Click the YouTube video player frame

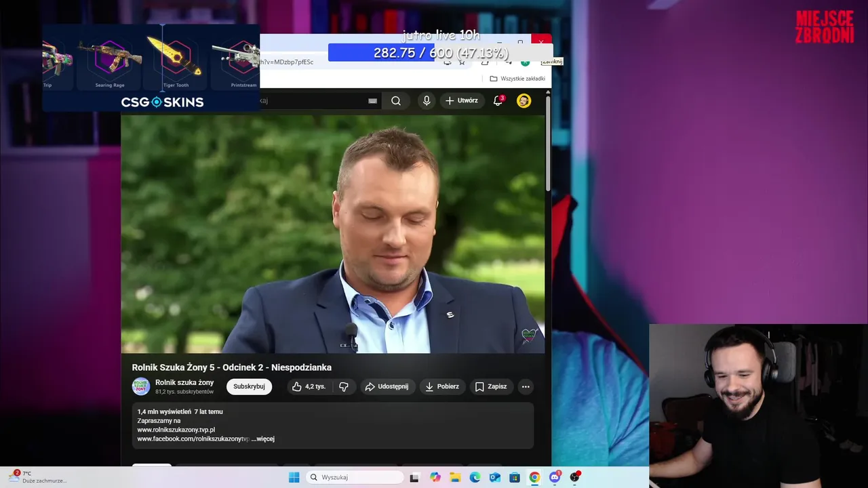click(x=333, y=234)
